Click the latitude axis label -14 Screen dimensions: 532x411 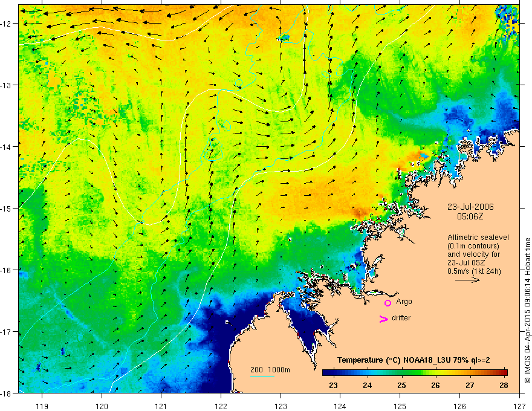click(x=5, y=147)
